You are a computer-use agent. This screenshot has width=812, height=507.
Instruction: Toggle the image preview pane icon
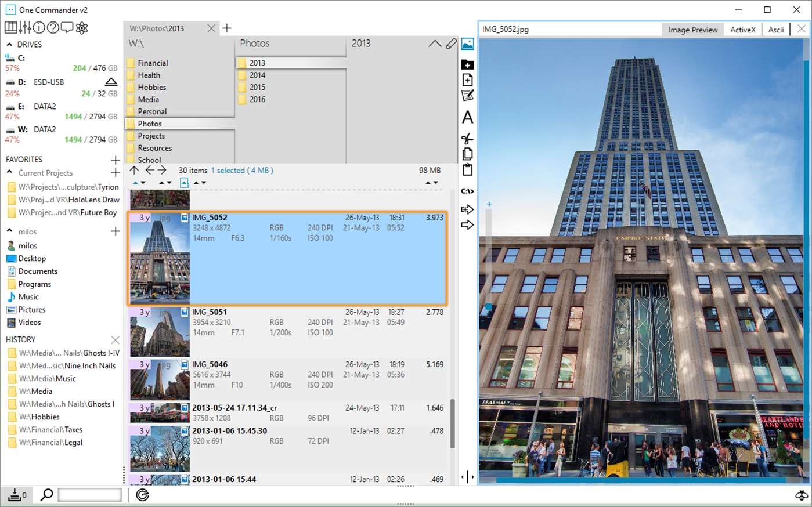[x=467, y=44]
